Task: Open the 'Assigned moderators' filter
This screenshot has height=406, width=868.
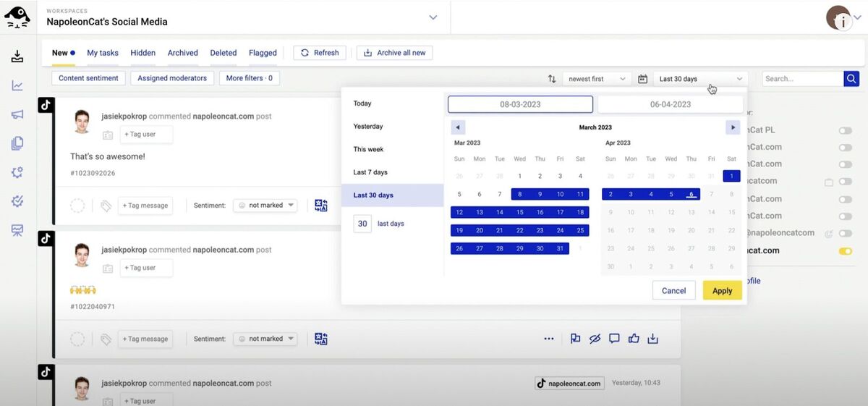Action: point(172,78)
